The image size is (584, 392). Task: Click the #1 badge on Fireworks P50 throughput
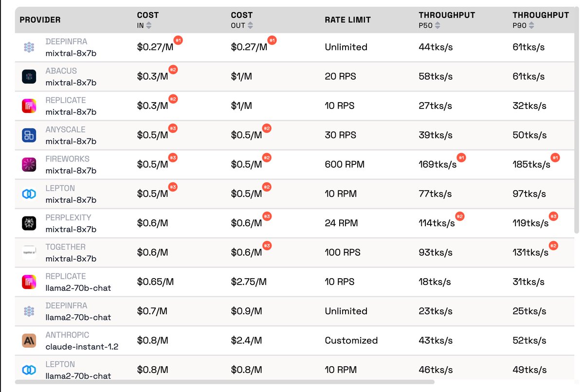coord(462,158)
